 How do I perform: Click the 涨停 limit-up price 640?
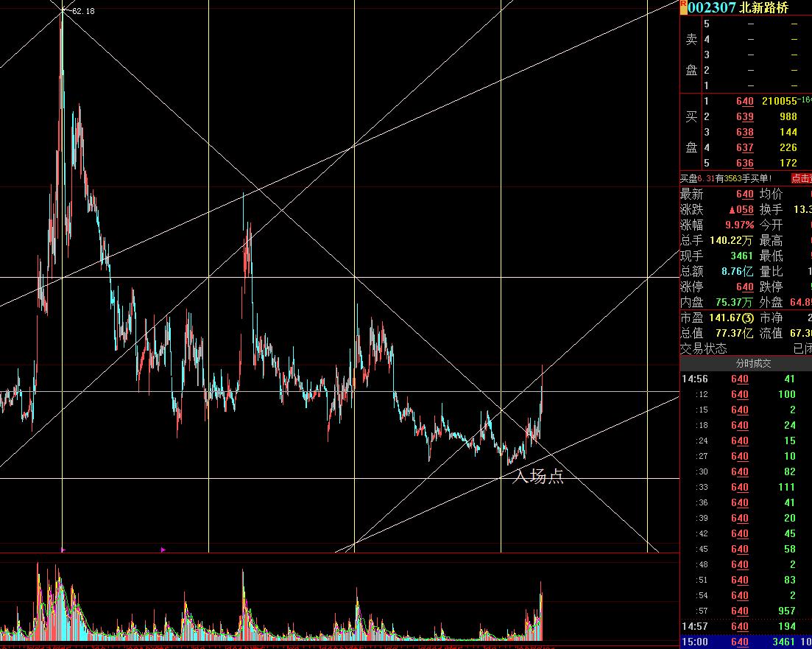[x=745, y=287]
